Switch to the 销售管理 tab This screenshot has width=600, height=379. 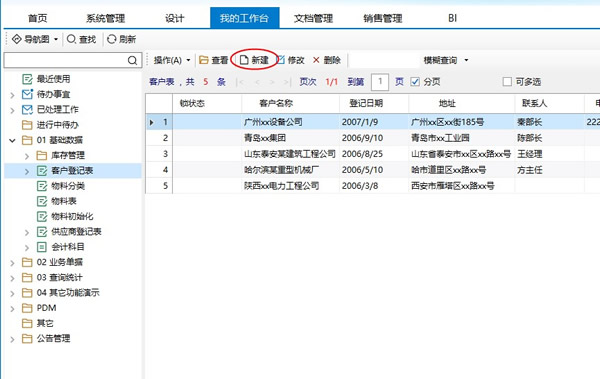[x=383, y=18]
